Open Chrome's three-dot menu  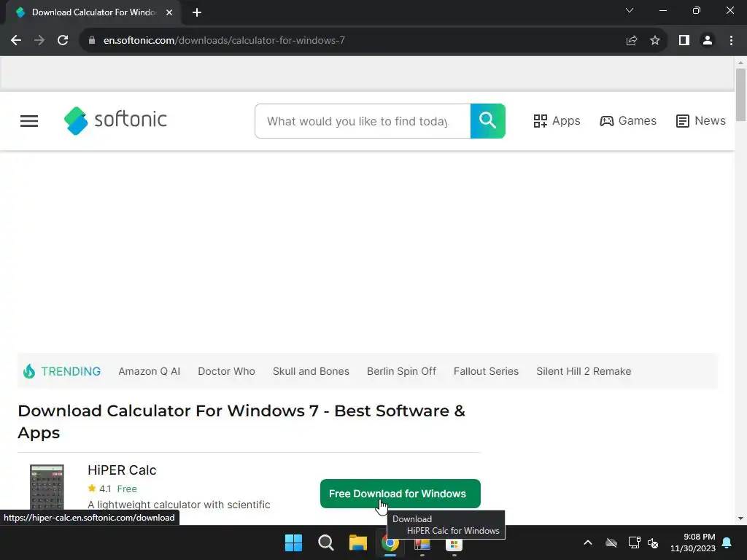tap(731, 41)
